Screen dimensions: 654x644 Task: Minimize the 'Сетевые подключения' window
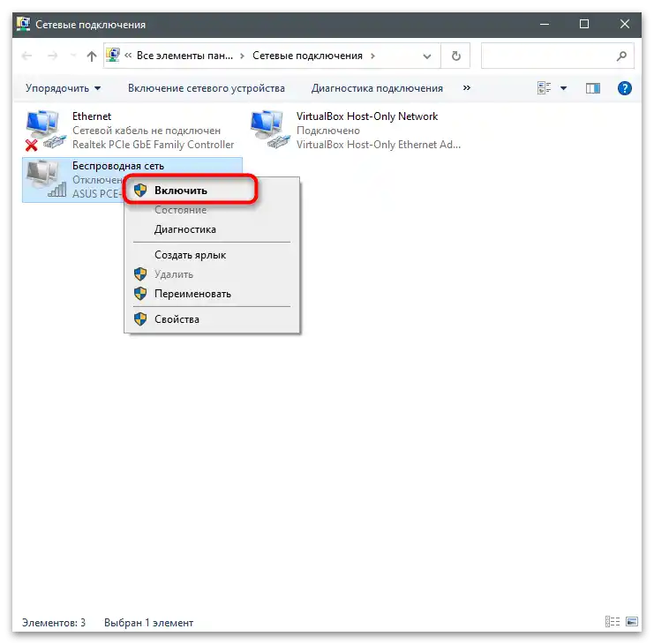point(545,24)
